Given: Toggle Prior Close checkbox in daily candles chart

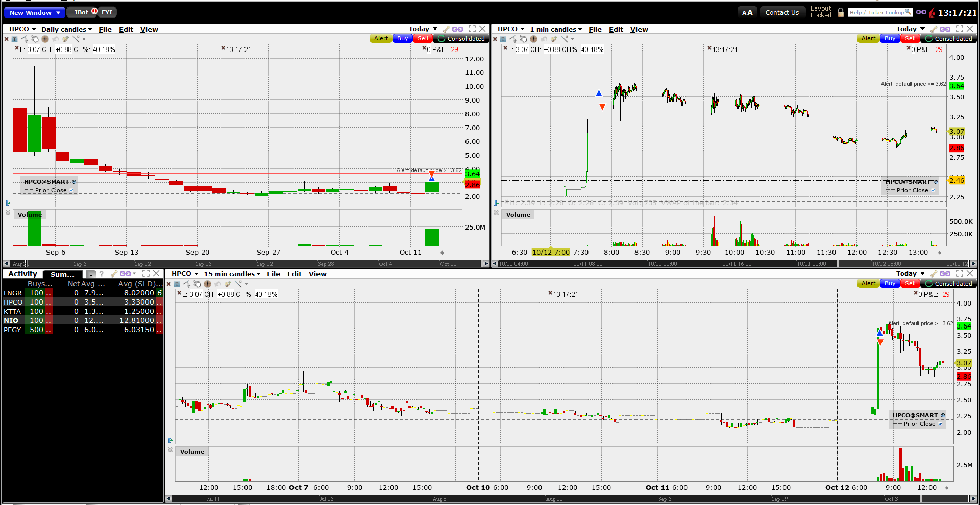Looking at the screenshot, I should click(x=71, y=191).
